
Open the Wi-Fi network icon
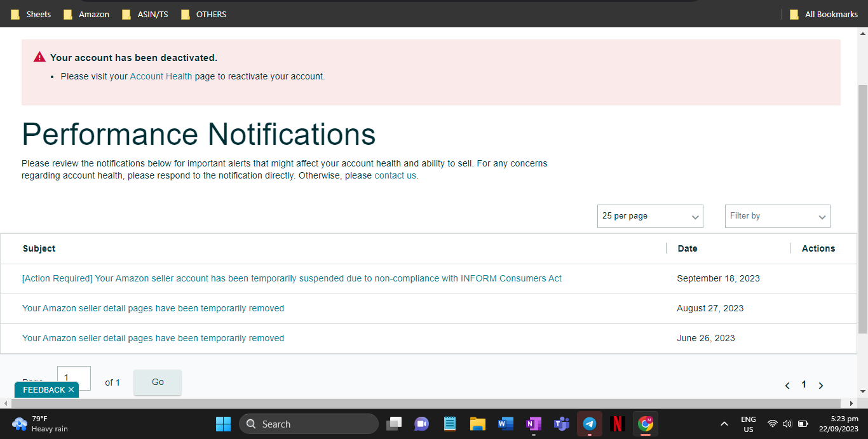coord(773,424)
